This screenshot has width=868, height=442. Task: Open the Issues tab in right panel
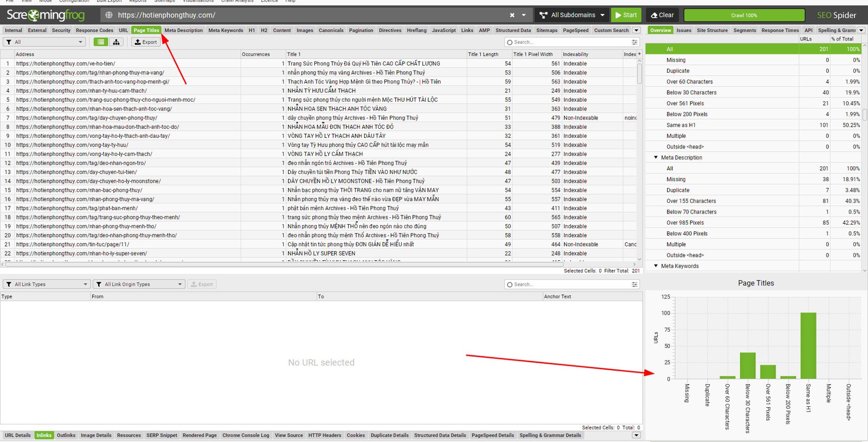684,30
